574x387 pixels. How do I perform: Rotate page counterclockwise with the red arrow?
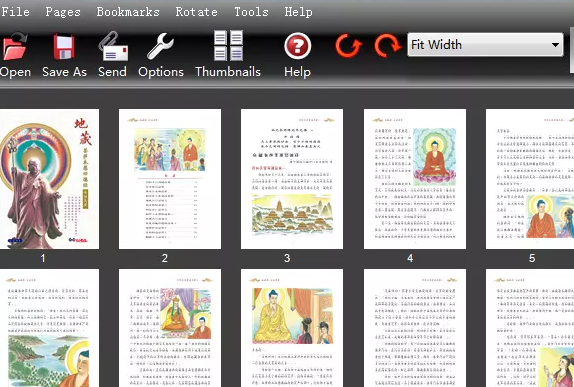pyautogui.click(x=348, y=46)
